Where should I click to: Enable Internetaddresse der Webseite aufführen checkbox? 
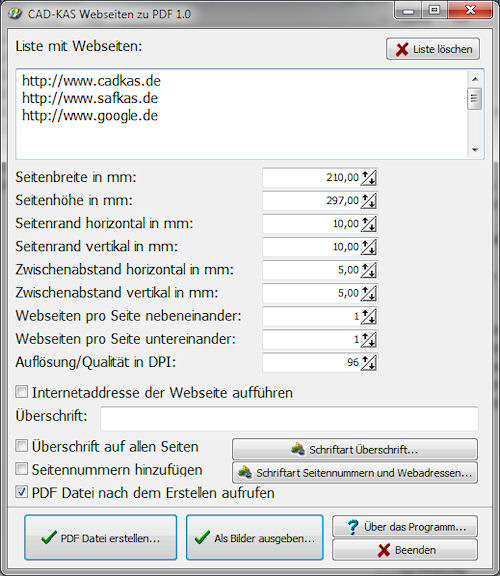pyautogui.click(x=21, y=392)
